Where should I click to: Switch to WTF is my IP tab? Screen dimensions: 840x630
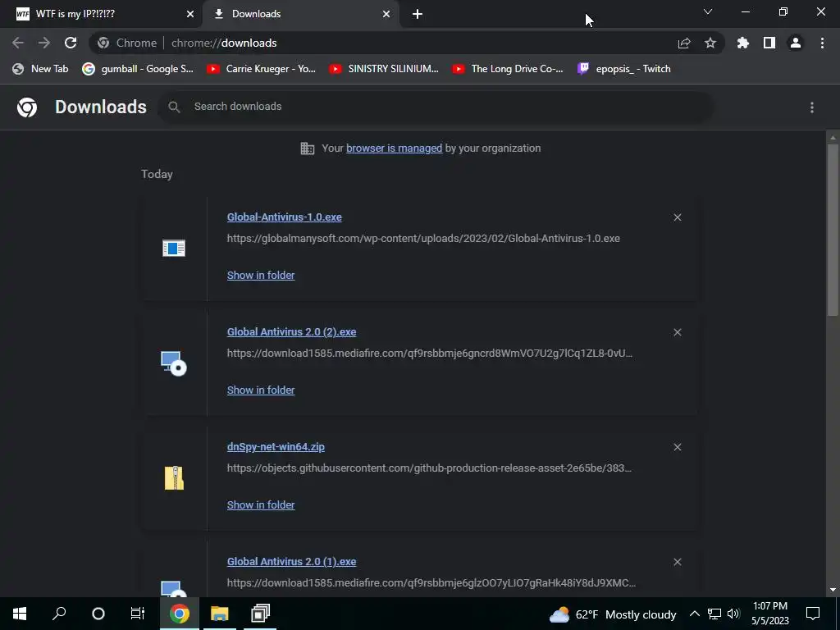coord(101,14)
